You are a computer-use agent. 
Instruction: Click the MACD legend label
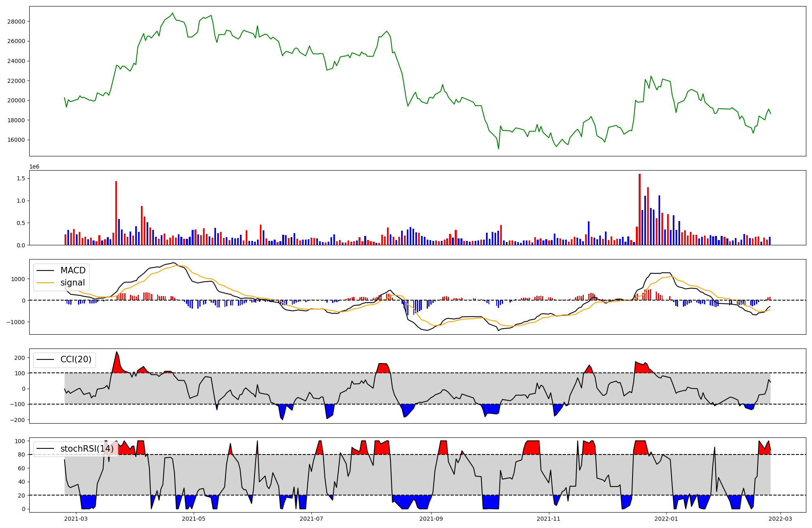[x=73, y=270]
